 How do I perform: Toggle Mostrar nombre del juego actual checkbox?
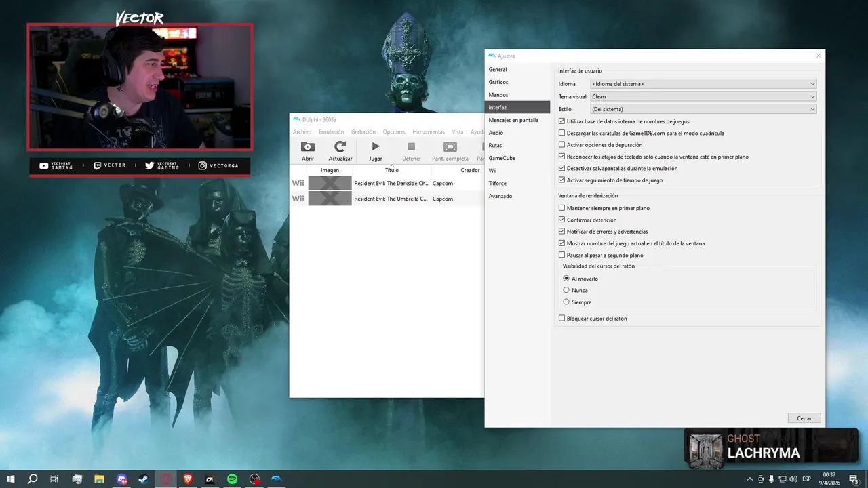click(x=561, y=243)
